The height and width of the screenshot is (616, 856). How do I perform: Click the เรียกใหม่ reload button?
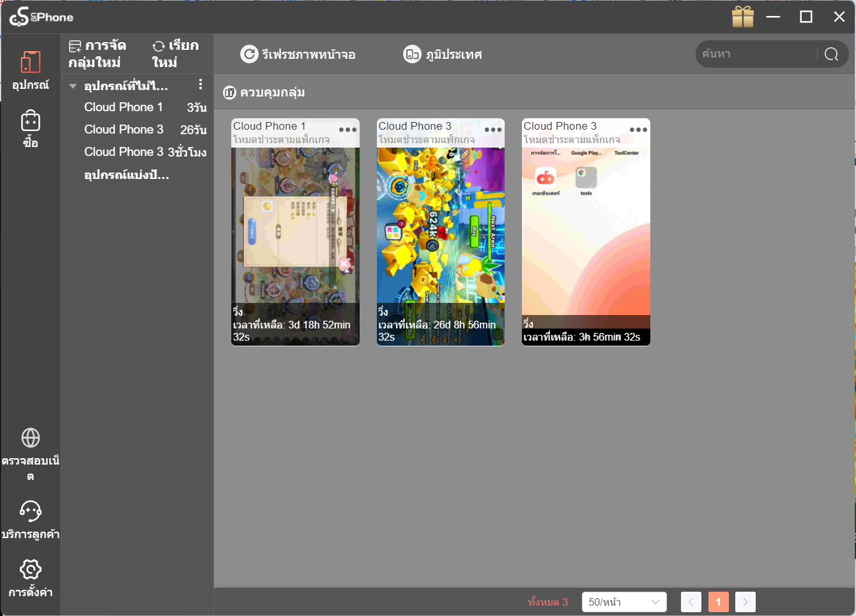pos(175,54)
